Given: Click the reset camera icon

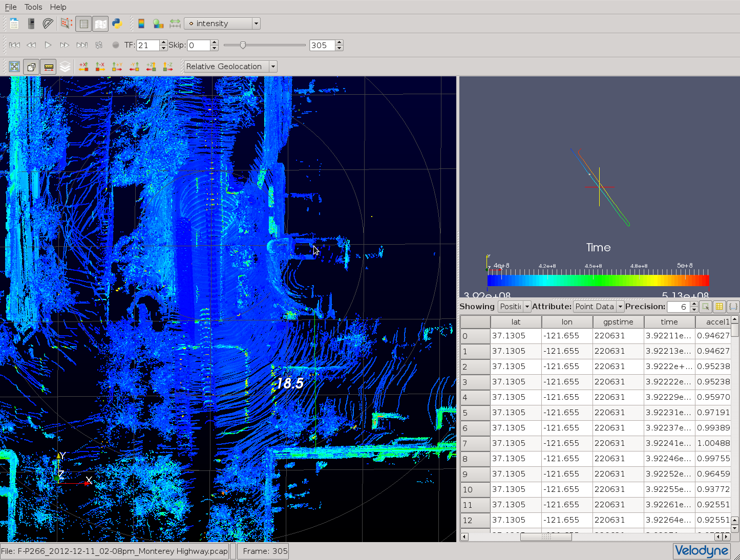Looking at the screenshot, I should pos(14,67).
